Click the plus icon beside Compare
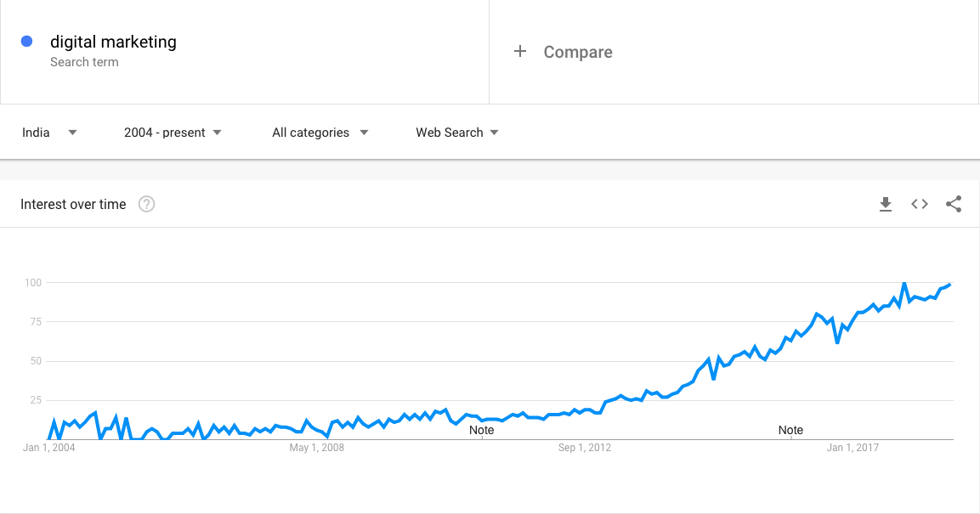980x514 pixels. click(x=520, y=51)
